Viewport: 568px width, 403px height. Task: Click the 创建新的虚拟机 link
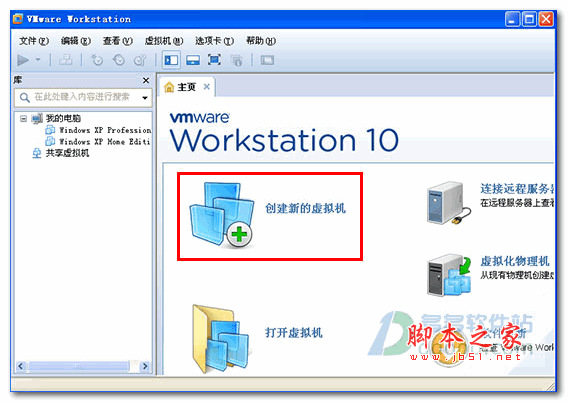pyautogui.click(x=305, y=208)
